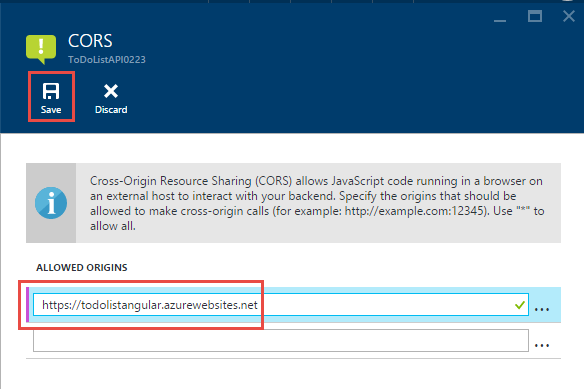Click the purple edit marker on first origin row

(x=28, y=305)
